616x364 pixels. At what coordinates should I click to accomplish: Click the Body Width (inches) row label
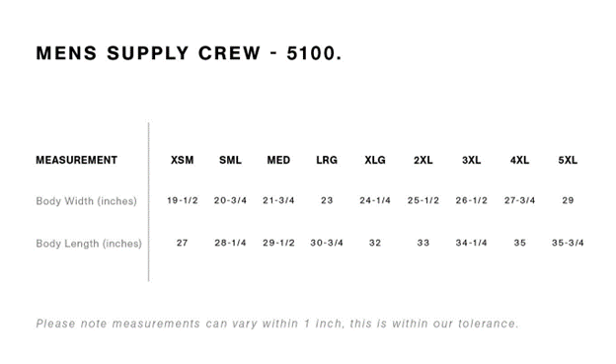[x=87, y=201]
